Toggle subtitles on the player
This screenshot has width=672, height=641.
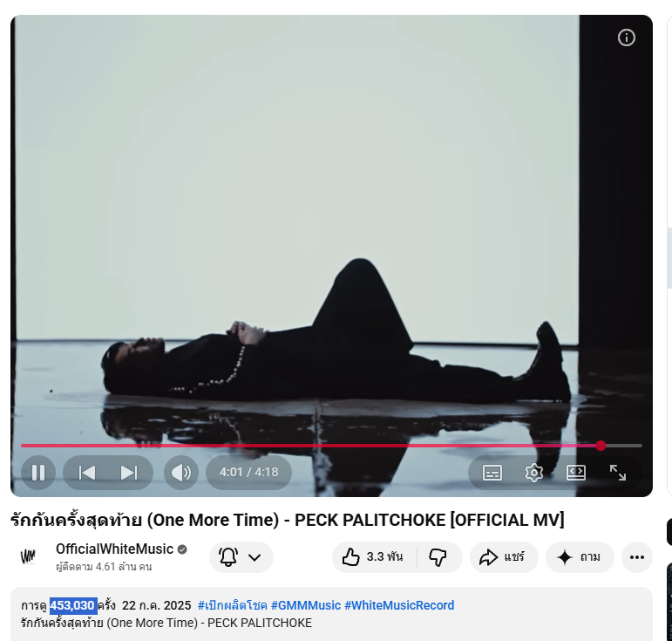tap(492, 473)
